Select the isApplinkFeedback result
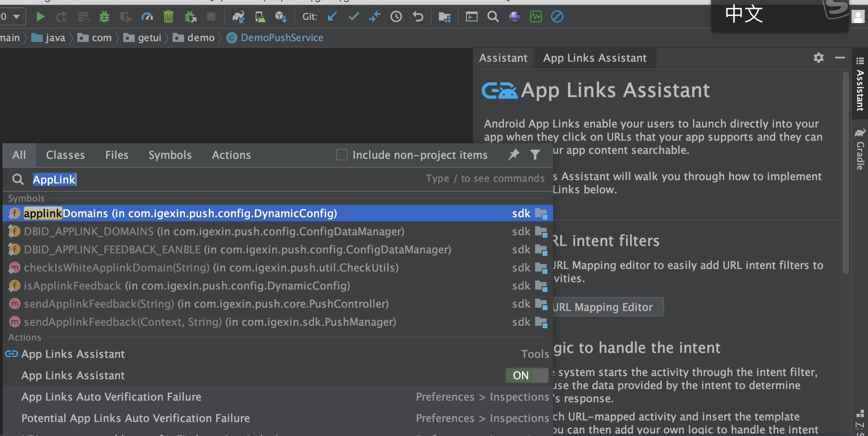The width and height of the screenshot is (868, 436). pyautogui.click(x=278, y=285)
